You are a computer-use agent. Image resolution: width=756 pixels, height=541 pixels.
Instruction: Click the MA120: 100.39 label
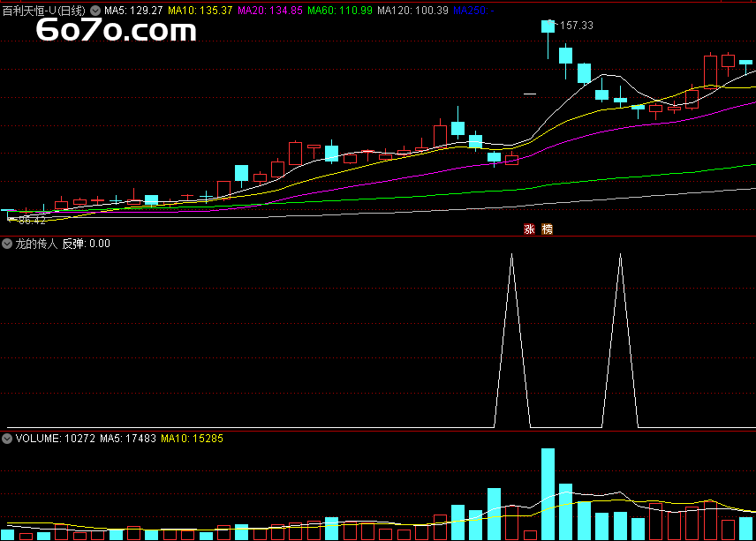pyautogui.click(x=412, y=11)
